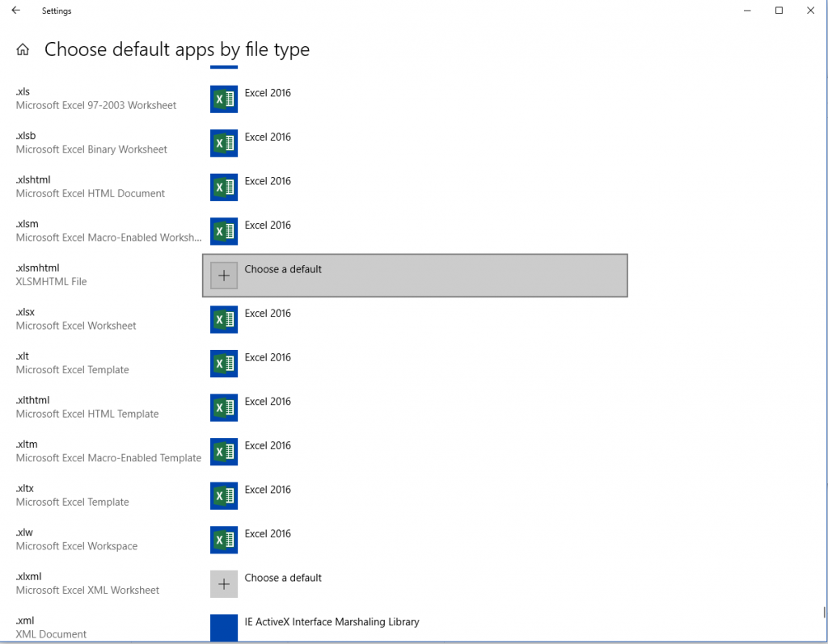Select the .xls extension text

(x=23, y=92)
